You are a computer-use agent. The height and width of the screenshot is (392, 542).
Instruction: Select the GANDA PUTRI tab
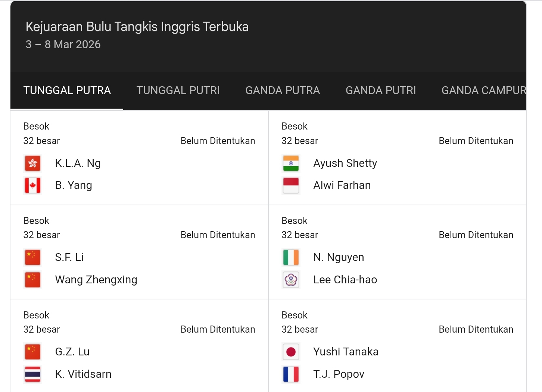pos(380,90)
